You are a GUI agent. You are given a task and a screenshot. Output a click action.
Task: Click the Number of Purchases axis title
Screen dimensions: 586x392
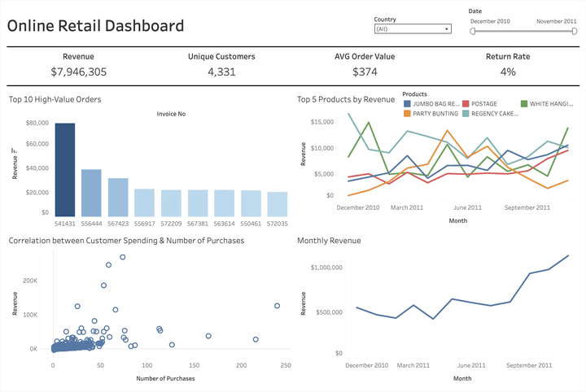(165, 378)
